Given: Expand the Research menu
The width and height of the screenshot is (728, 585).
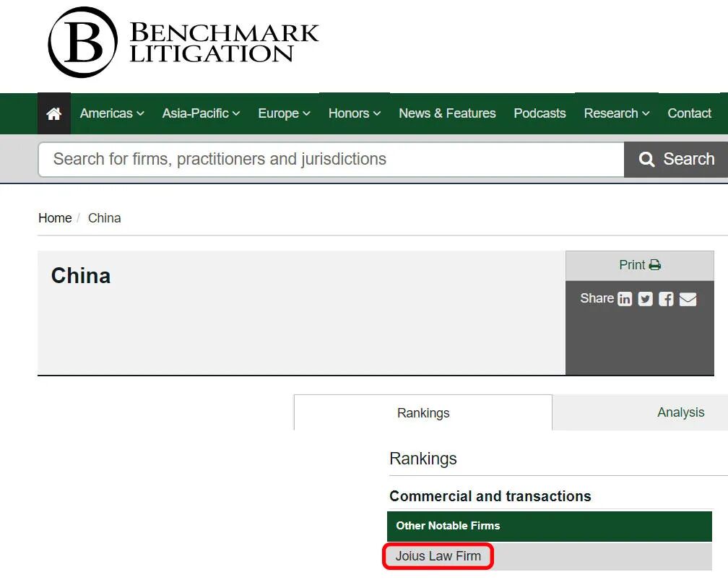Looking at the screenshot, I should click(x=617, y=113).
